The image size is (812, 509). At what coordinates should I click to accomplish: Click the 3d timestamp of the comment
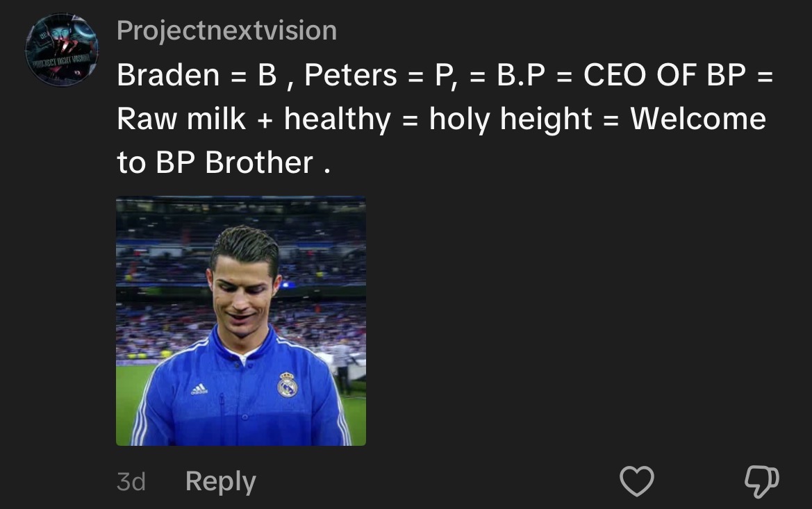click(131, 482)
